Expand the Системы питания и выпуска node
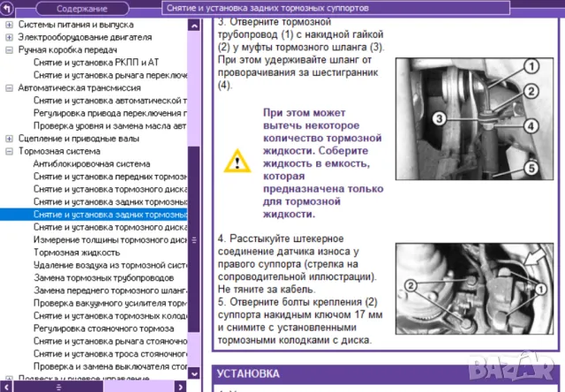Screen dimensions: 565x392 pos(10,25)
